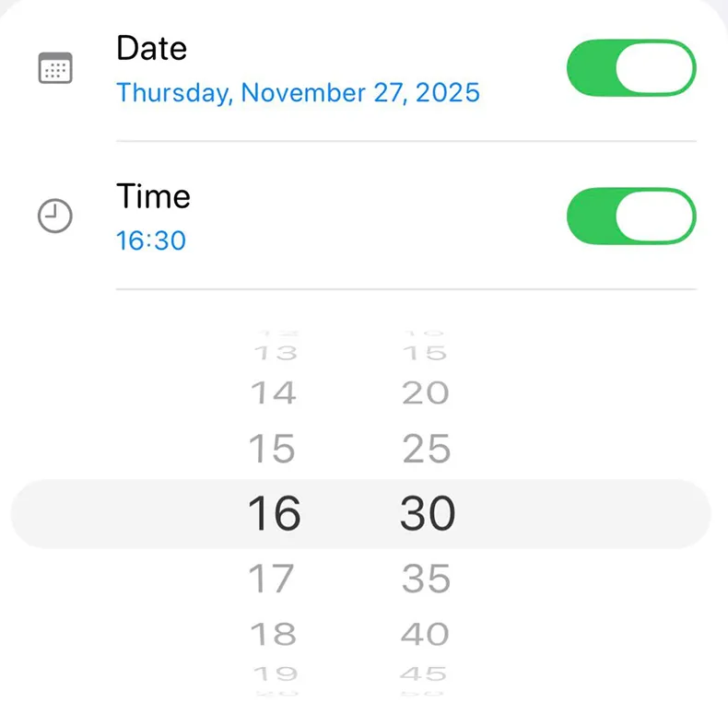The height and width of the screenshot is (726, 728).
Task: Pick 15 from the minute wheel
Action: click(x=425, y=353)
